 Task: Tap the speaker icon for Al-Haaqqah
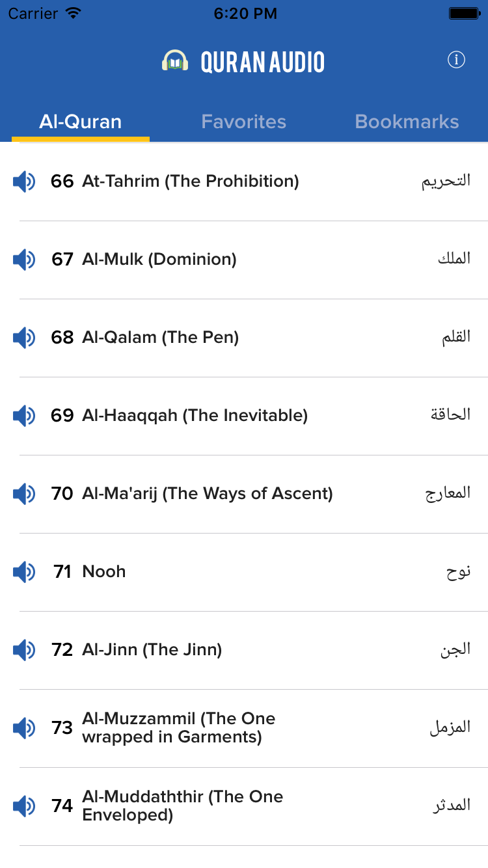click(24, 416)
